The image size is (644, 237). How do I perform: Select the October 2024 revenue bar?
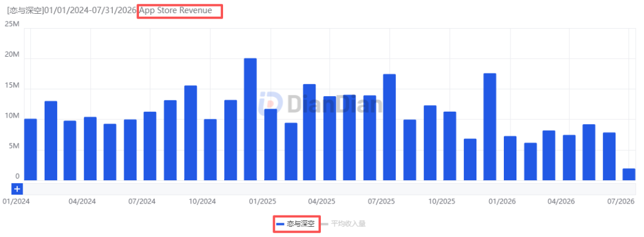click(x=210, y=150)
